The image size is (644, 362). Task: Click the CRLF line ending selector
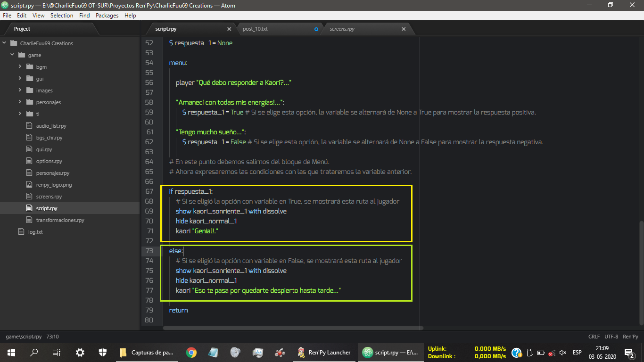[x=594, y=337]
